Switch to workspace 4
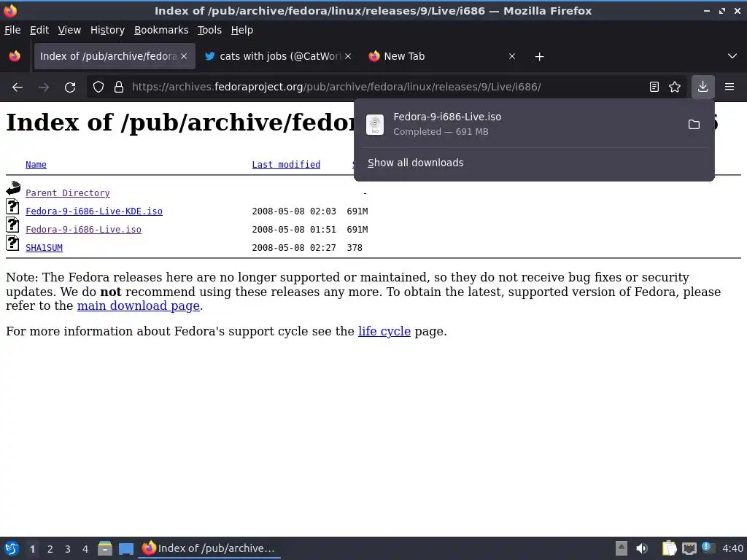This screenshot has height=560, width=747. click(x=85, y=549)
